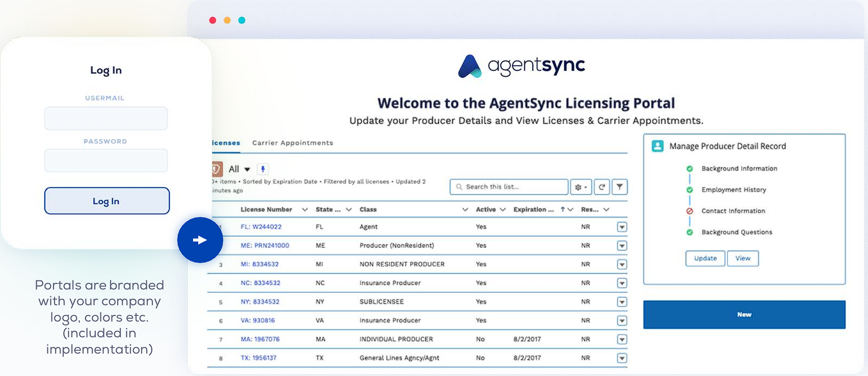The height and width of the screenshot is (376, 868).
Task: Open row actions for NC: 8334532
Action: coord(622,283)
